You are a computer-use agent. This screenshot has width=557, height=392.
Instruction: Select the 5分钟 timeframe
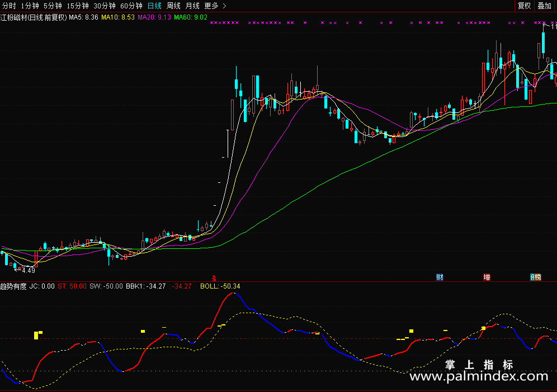53,6
